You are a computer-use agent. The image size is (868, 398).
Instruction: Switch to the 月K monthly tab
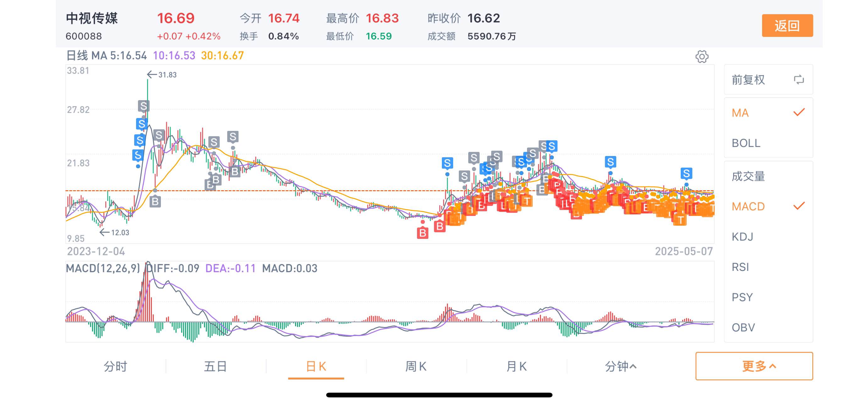click(516, 366)
